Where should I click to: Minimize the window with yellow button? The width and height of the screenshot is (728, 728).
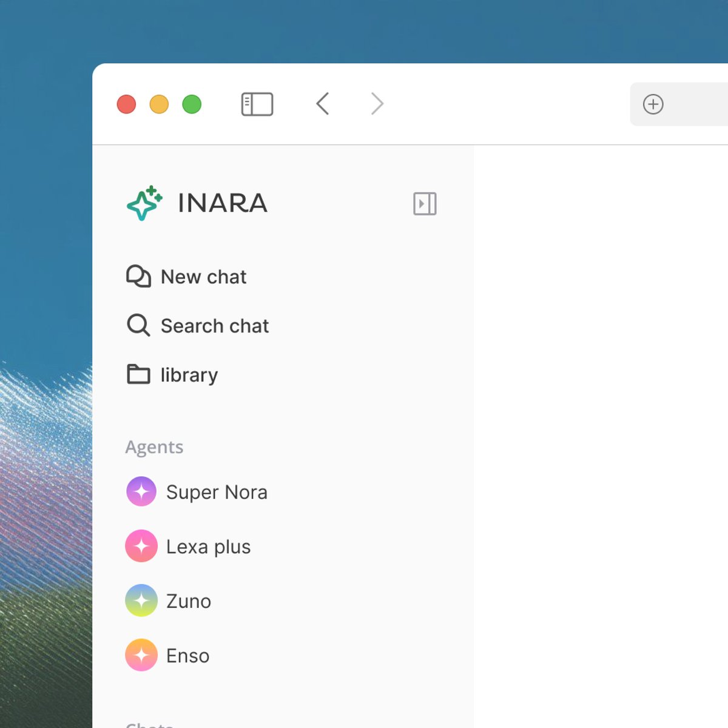click(x=159, y=104)
